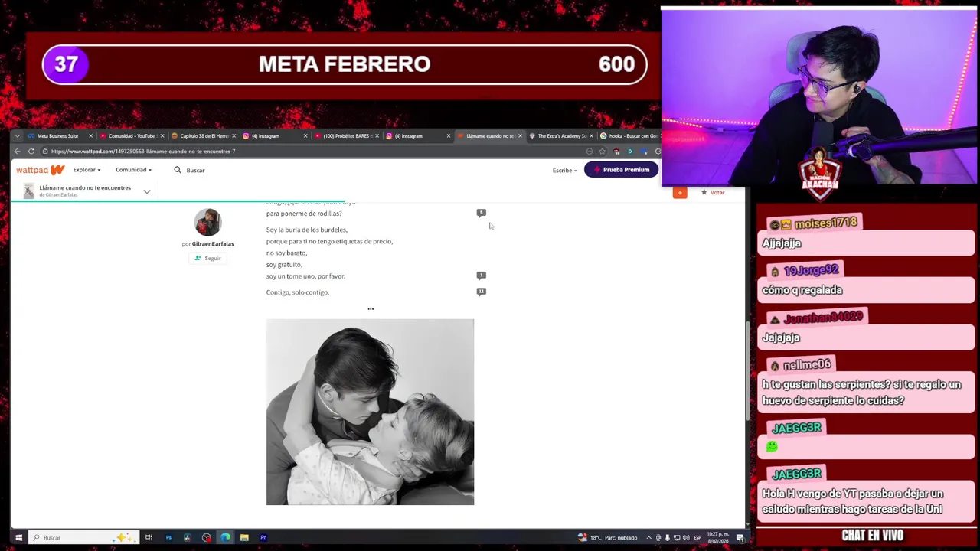Open the story cover thumbnail in header
Image resolution: width=980 pixels, height=551 pixels.
(x=28, y=191)
